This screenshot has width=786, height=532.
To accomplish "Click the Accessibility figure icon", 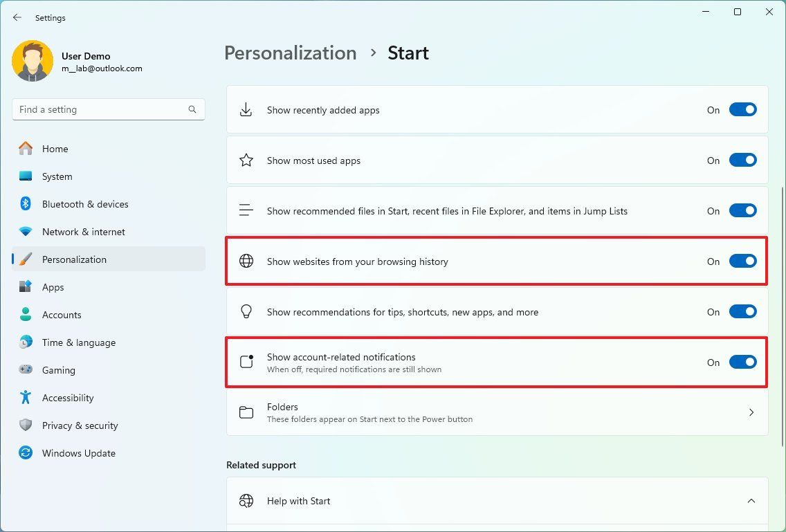I will [26, 398].
